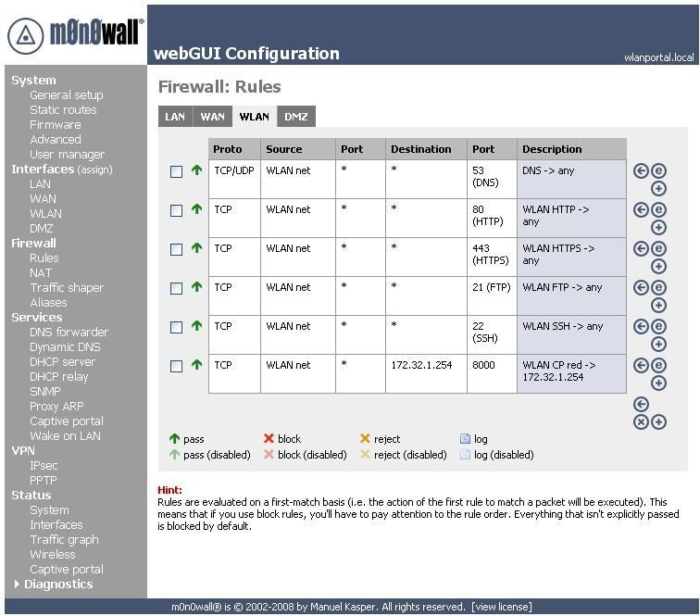The image size is (700, 616).
Task: Move selected rules before DNS rule
Action: 641,170
